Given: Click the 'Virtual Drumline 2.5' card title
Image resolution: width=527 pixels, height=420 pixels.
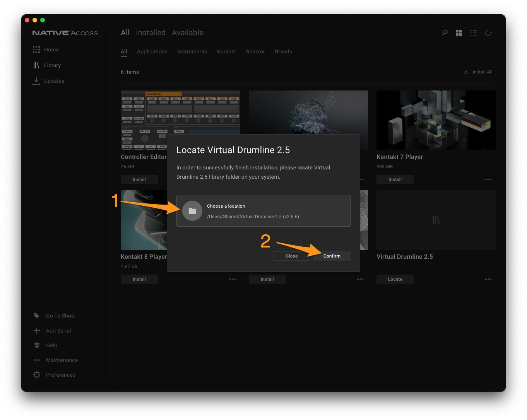Looking at the screenshot, I should 405,256.
